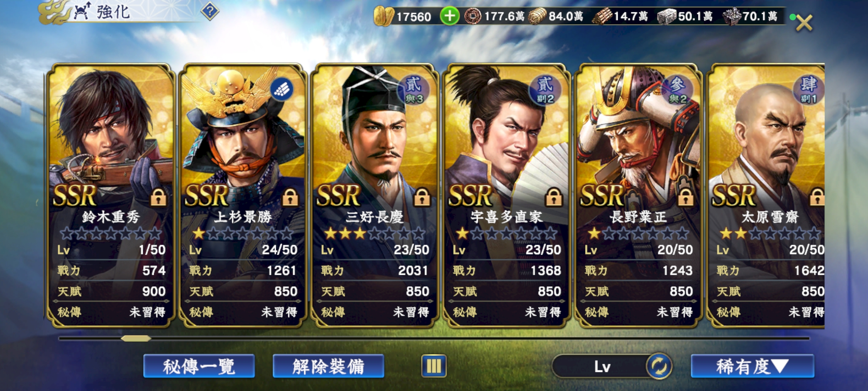The image size is (868, 391).
Task: Open the 稀有度 sort dropdown
Action: pos(752,366)
